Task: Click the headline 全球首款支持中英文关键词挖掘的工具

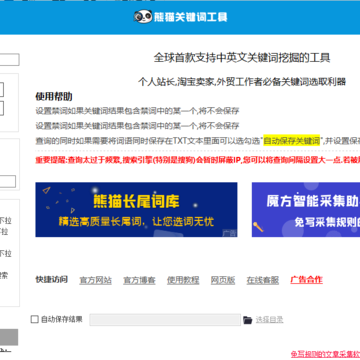Action: click(242, 58)
